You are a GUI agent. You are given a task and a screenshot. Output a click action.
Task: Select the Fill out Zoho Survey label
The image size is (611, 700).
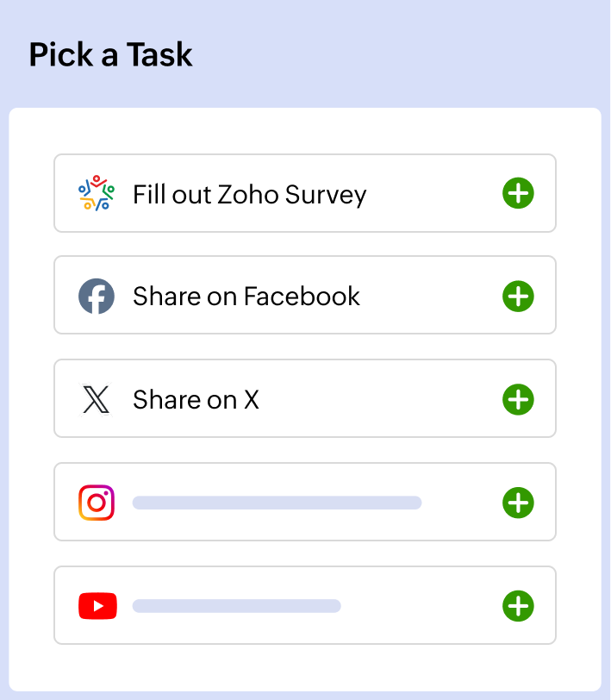point(249,194)
